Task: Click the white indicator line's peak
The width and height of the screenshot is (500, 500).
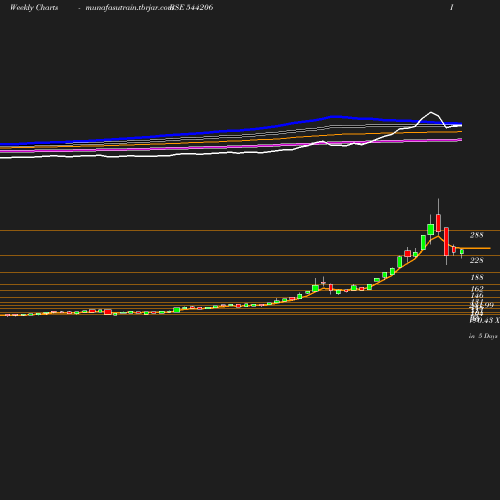Action: (x=431, y=112)
